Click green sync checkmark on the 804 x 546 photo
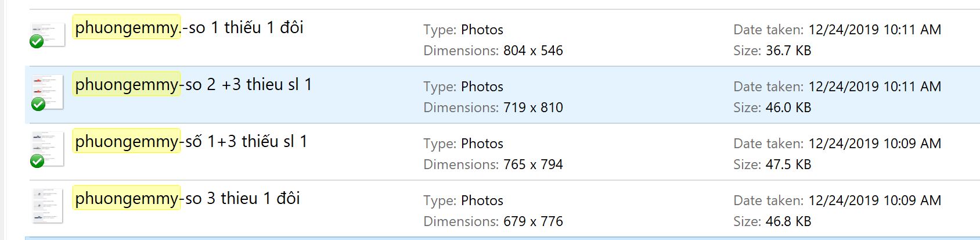The width and height of the screenshot is (980, 240). [37, 42]
